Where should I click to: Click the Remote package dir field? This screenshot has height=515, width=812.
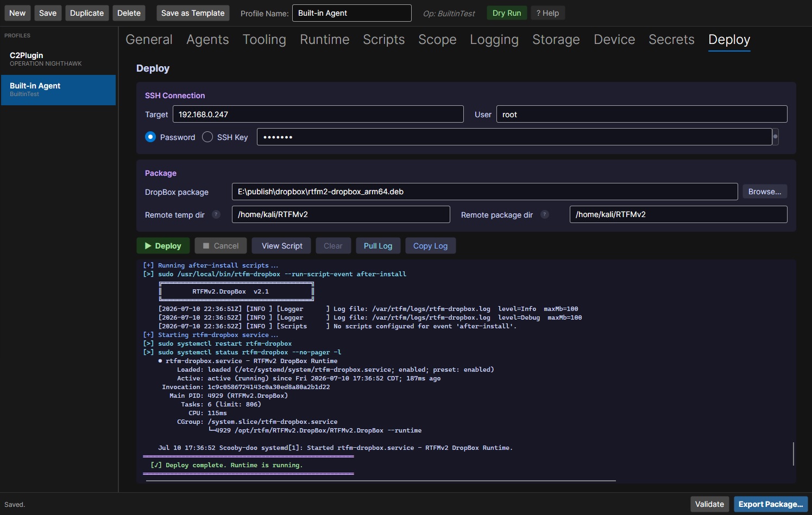pos(678,214)
